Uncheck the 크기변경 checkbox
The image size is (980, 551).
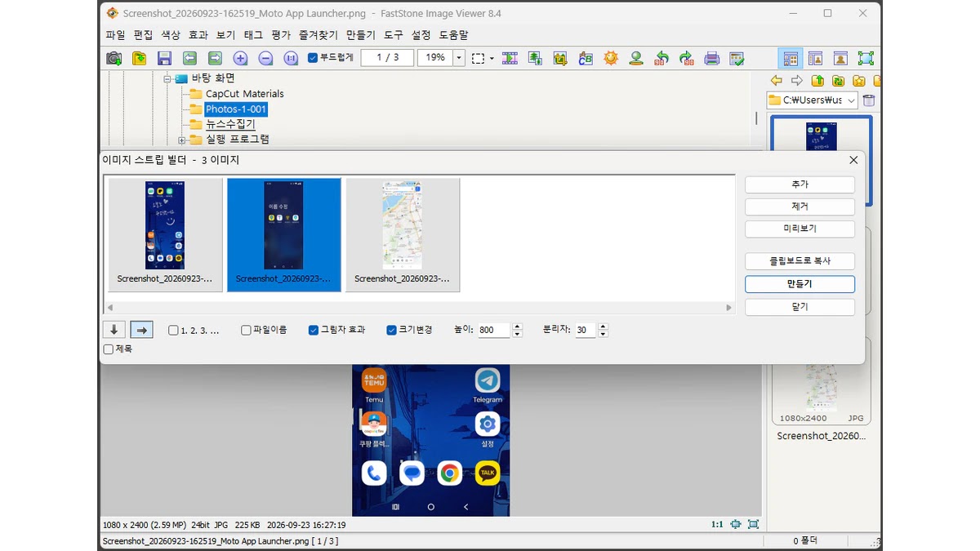point(391,331)
